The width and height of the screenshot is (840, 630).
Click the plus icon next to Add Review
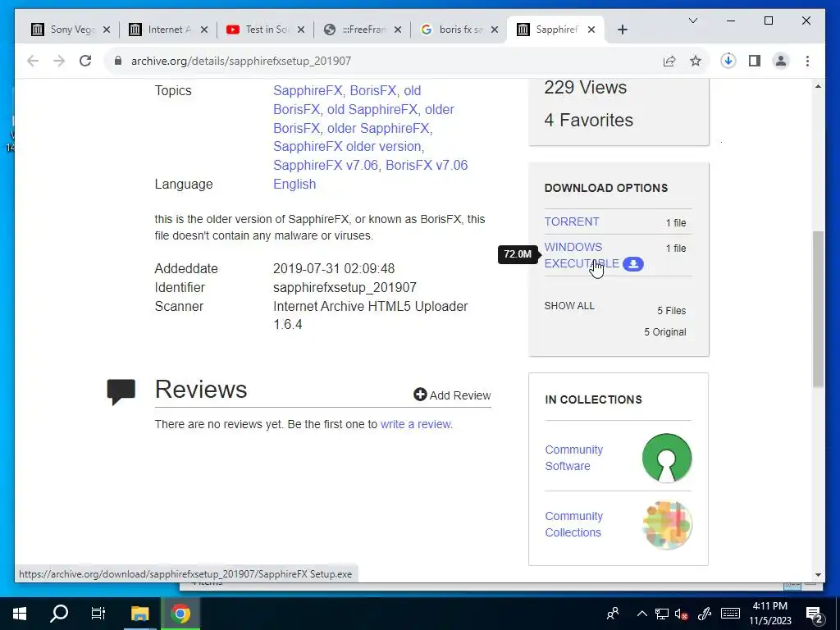tap(420, 395)
